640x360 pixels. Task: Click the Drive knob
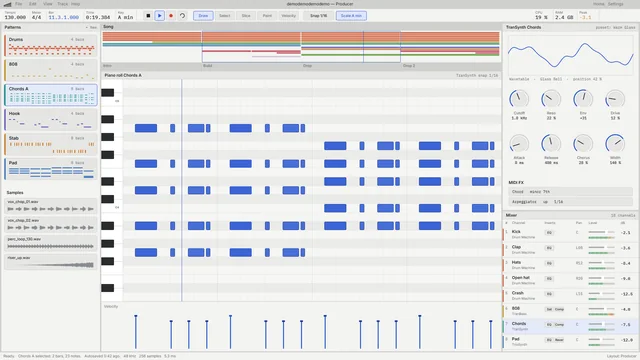pyautogui.click(x=615, y=99)
